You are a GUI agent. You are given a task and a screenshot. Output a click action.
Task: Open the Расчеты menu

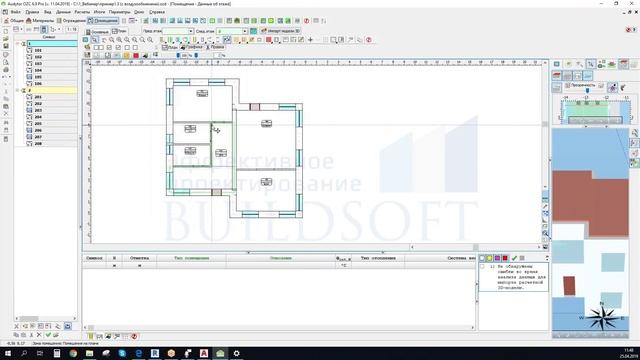(x=82, y=12)
